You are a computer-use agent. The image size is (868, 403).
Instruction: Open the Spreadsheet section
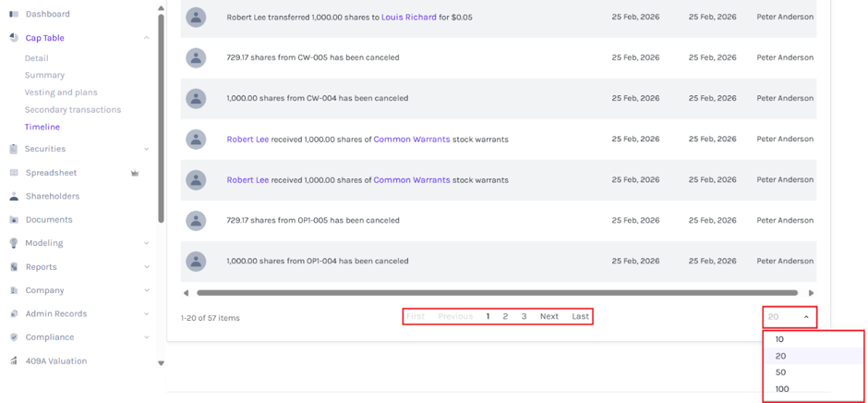coord(51,173)
